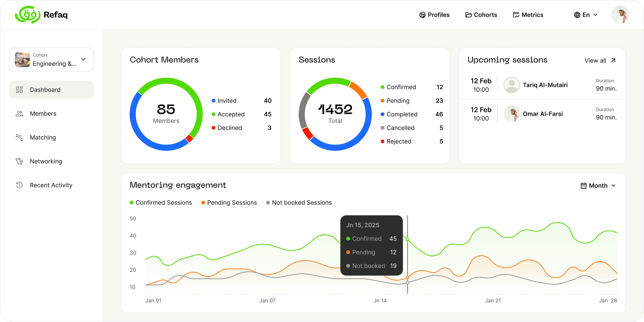This screenshot has height=322, width=644.
Task: Click the Recent Activity clock icon
Action: pyautogui.click(x=19, y=185)
